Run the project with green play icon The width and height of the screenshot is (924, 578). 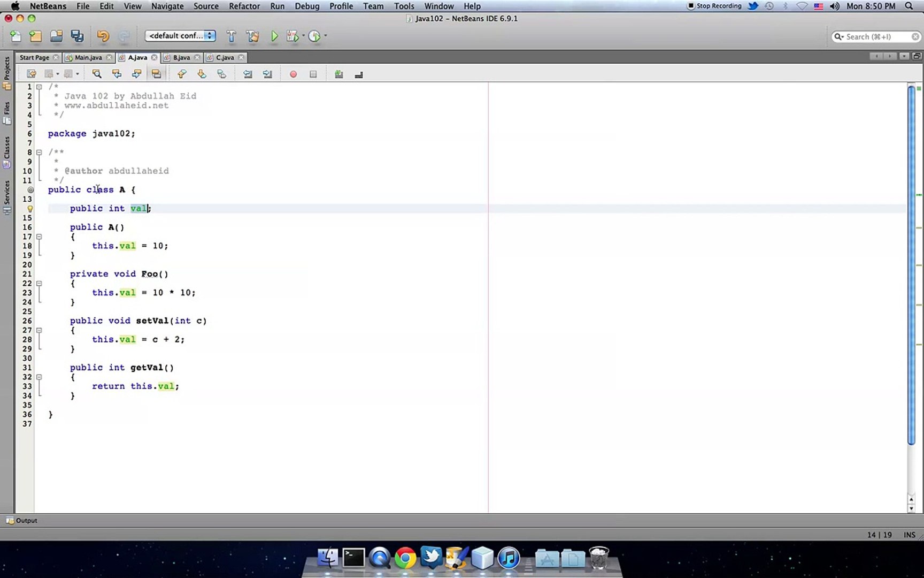coord(274,36)
